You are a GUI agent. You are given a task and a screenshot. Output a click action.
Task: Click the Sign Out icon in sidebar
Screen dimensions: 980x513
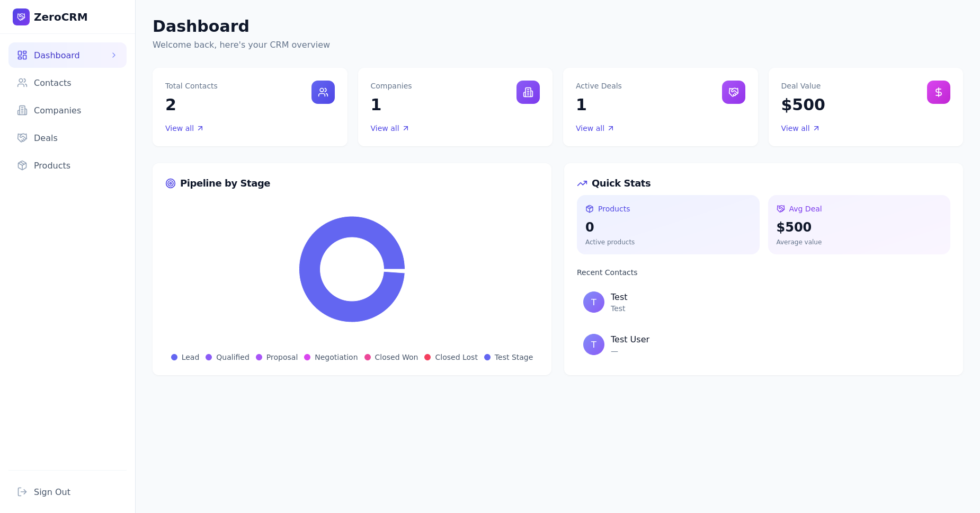coord(22,492)
